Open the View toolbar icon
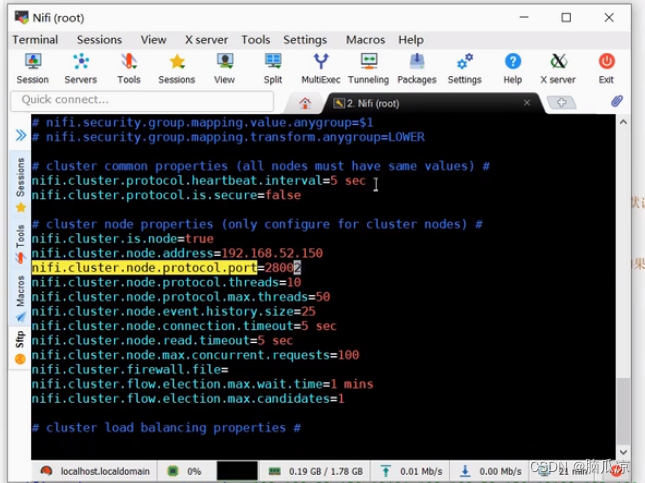This screenshot has width=645, height=483. coord(225,68)
